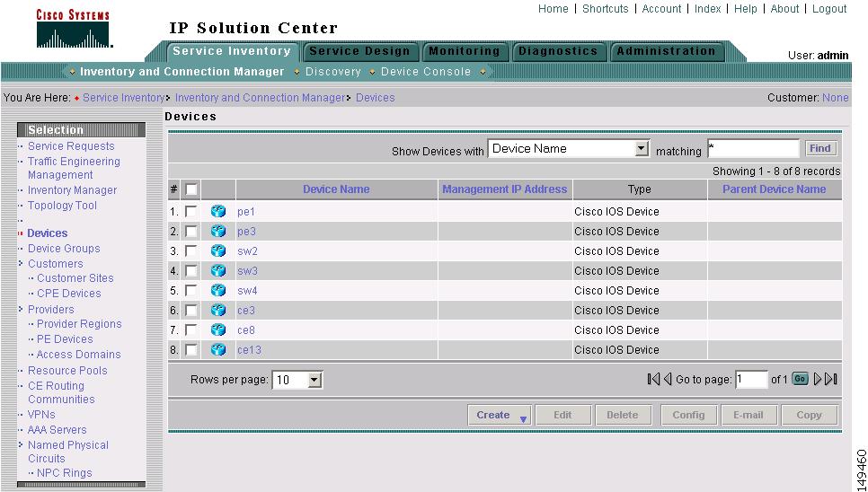Click the Edit button
Image resolution: width=868 pixels, height=492 pixels.
(x=562, y=415)
